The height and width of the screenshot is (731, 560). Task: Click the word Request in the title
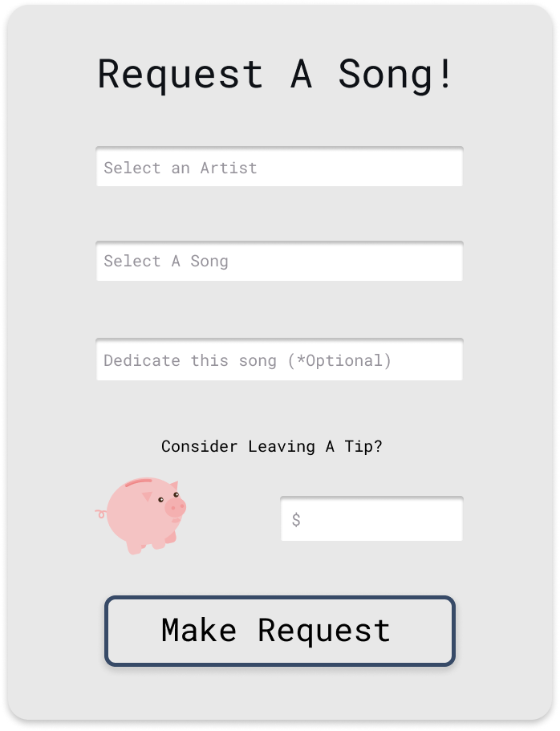180,74
